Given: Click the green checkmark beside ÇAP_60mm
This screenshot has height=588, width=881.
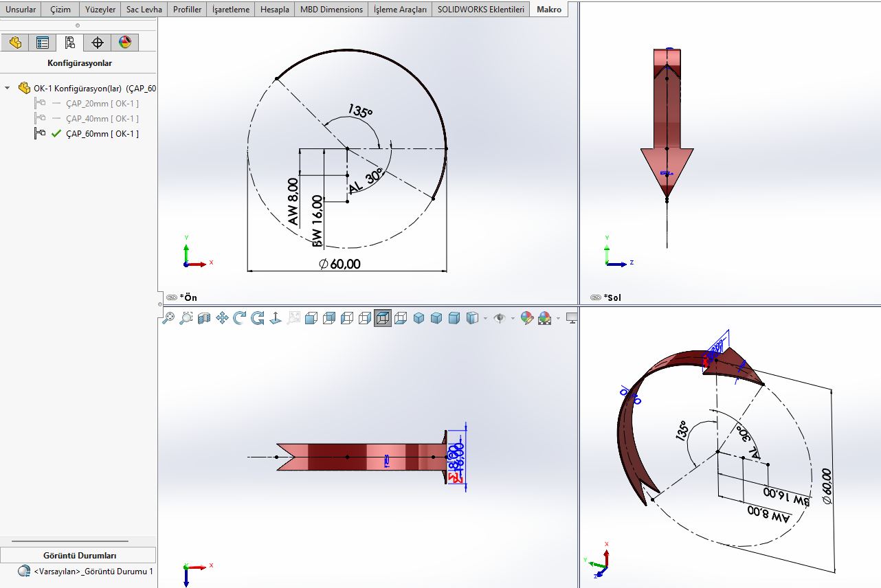Looking at the screenshot, I should 56,134.
